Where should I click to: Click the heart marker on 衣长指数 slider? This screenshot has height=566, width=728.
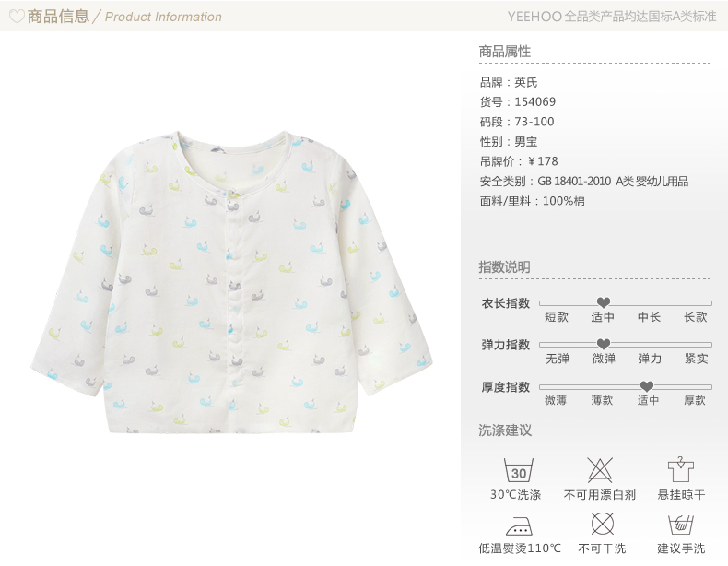[603, 302]
